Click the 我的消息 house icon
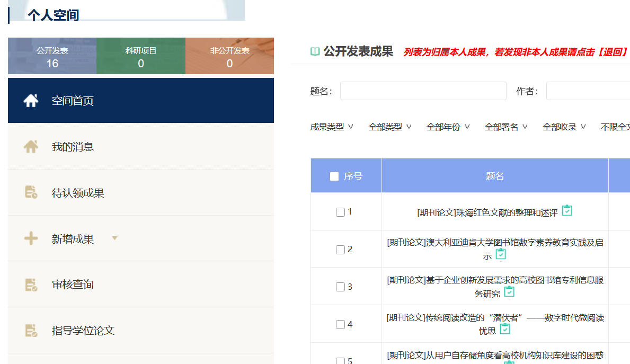The image size is (630, 364). [x=31, y=147]
